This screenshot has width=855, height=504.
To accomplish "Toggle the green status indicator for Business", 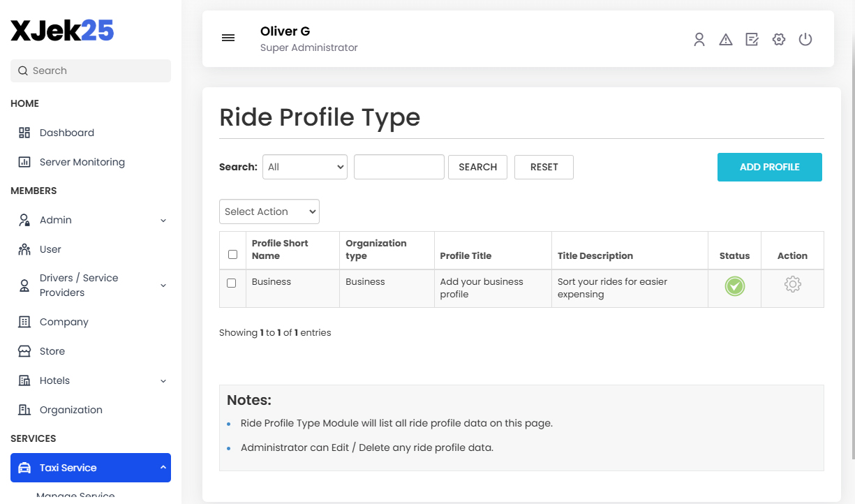I will click(734, 286).
